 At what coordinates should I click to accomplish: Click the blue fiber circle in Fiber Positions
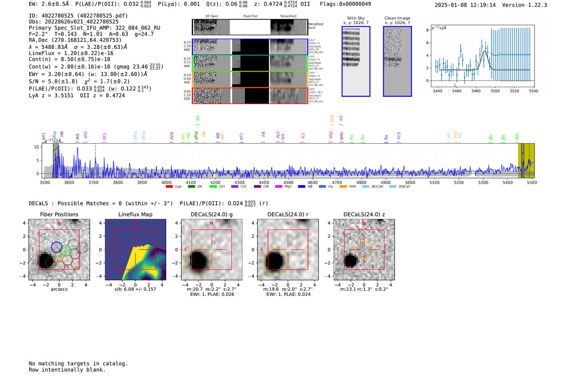point(56,247)
